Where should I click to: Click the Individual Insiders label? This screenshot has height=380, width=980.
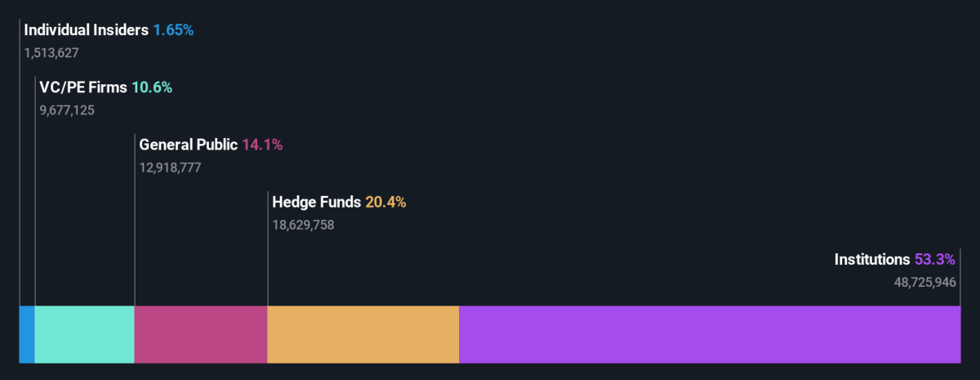coord(87,30)
